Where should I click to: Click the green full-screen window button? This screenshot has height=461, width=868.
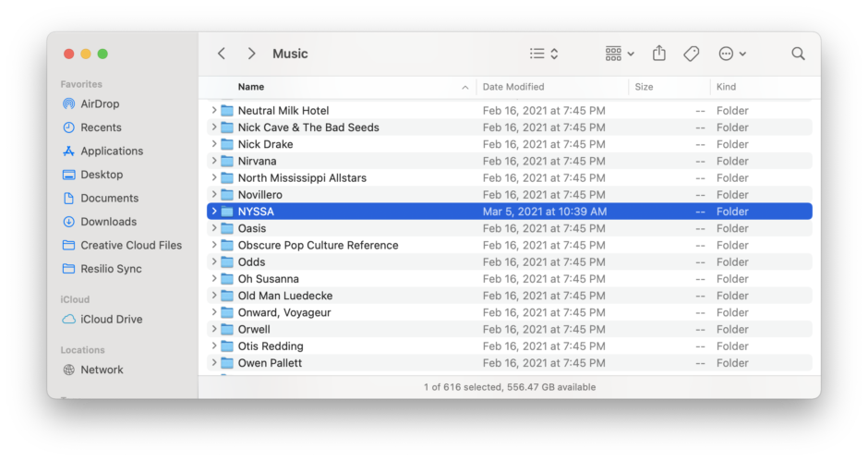(x=102, y=54)
